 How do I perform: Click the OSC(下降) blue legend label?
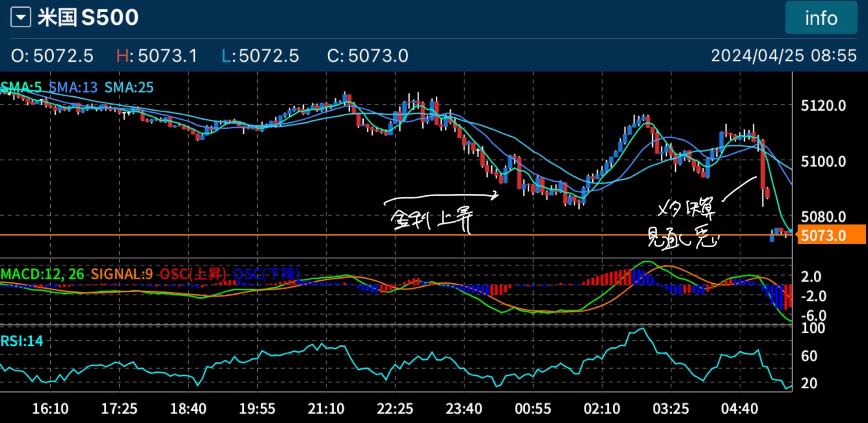[266, 274]
